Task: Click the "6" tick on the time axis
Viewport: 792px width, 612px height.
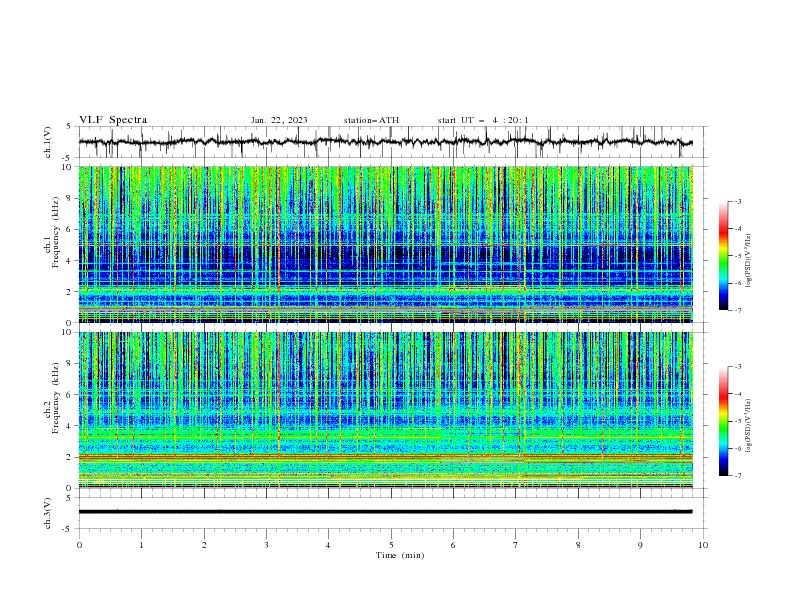Action: (453, 545)
